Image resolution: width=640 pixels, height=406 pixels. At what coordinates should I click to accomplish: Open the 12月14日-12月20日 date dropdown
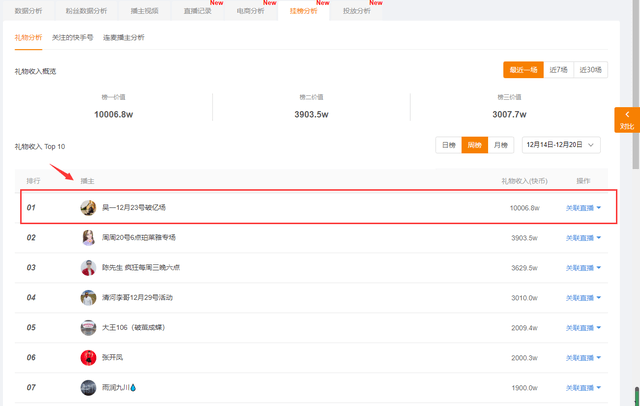click(561, 145)
